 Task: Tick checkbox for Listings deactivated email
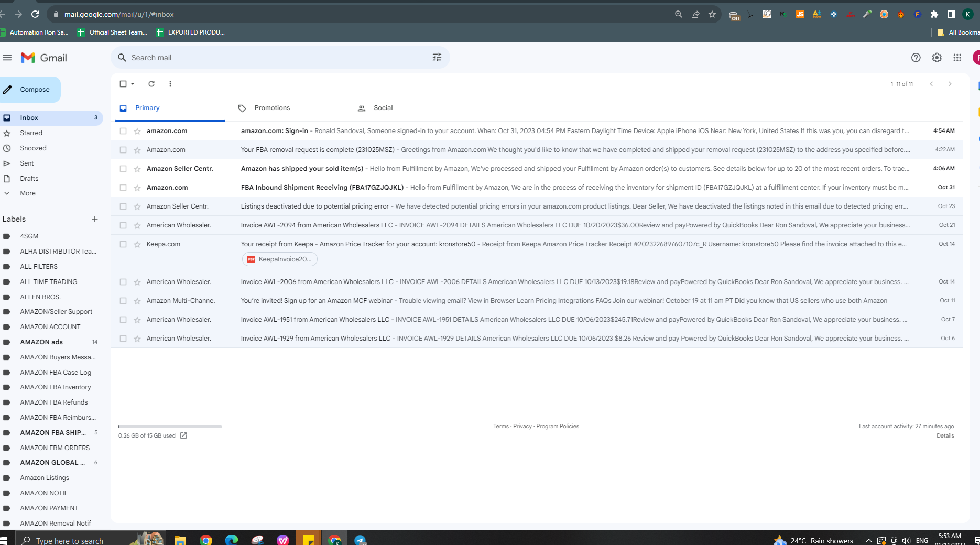pos(123,206)
